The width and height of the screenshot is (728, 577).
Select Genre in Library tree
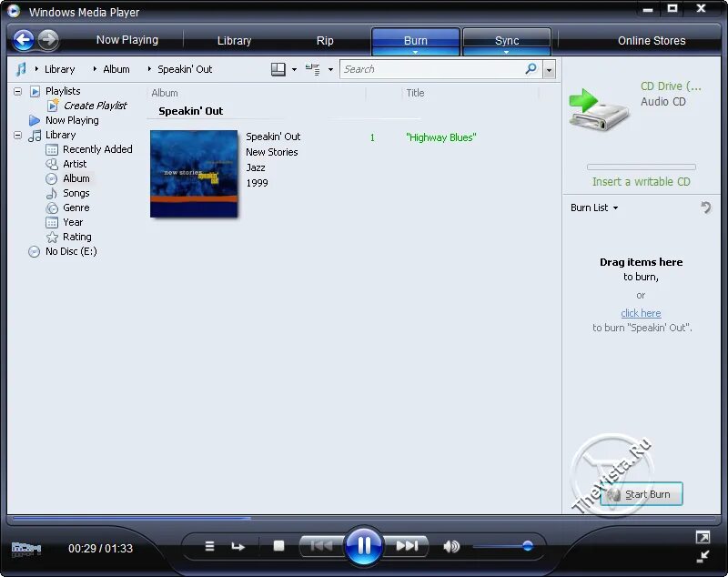click(x=76, y=208)
